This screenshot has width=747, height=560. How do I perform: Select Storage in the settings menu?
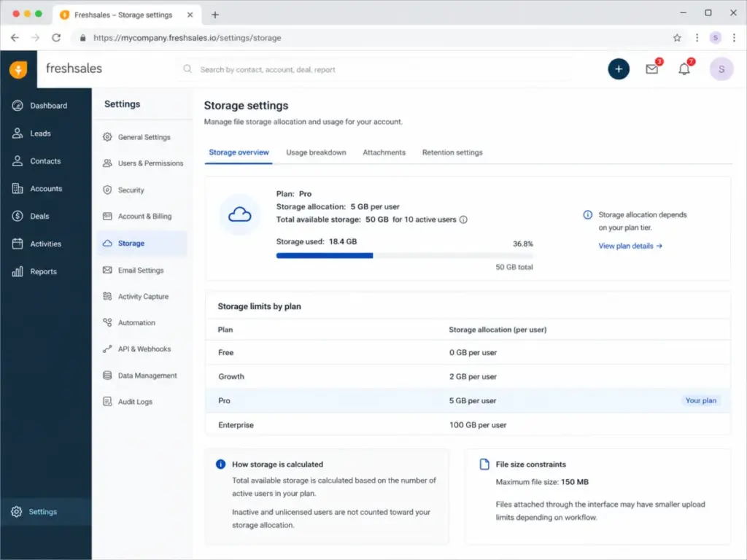tap(142, 244)
